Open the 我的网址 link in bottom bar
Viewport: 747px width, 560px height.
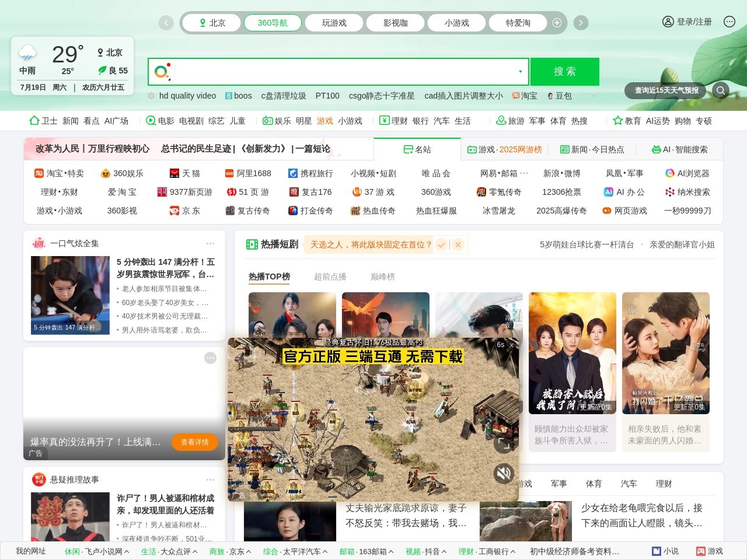(x=31, y=551)
